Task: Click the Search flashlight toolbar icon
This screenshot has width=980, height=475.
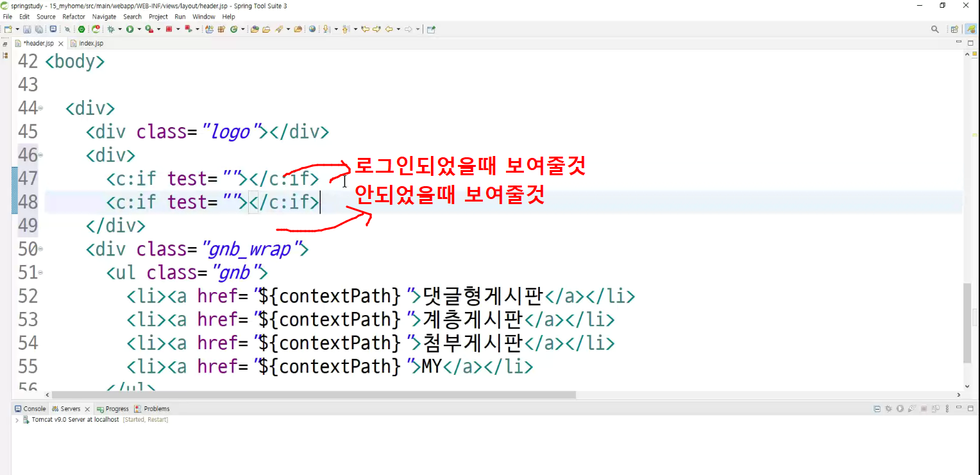Action: (x=278, y=29)
